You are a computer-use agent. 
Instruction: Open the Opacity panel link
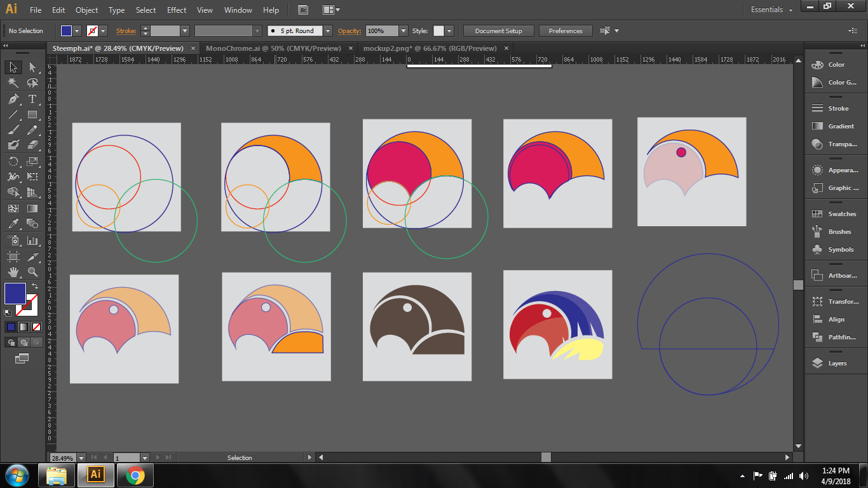[349, 30]
